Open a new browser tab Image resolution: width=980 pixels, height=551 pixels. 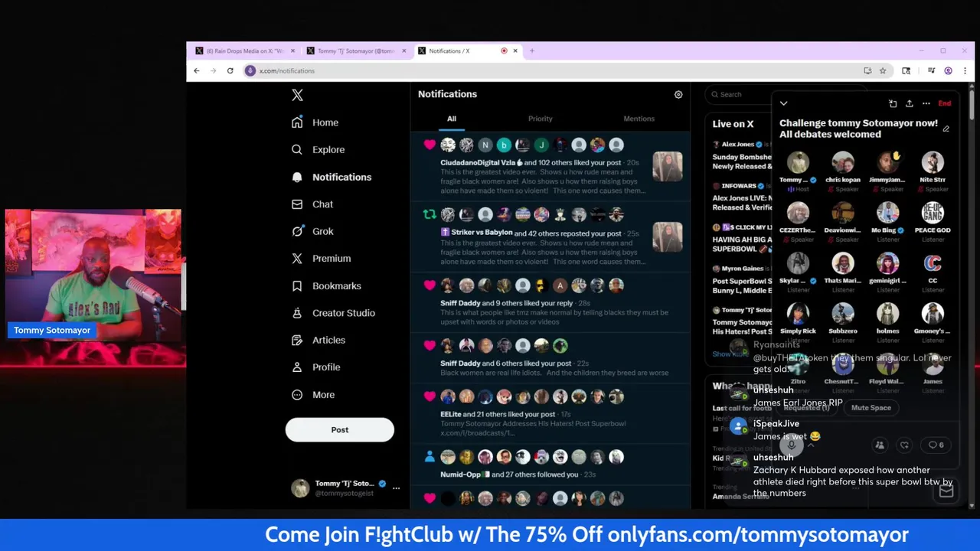[x=532, y=51]
